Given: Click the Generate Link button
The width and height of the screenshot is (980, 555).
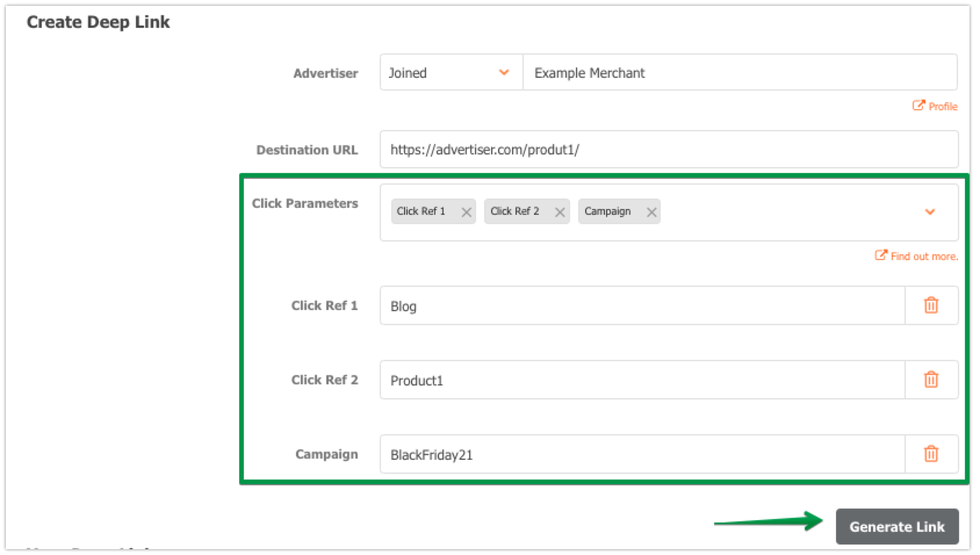Looking at the screenshot, I should pyautogui.click(x=897, y=527).
